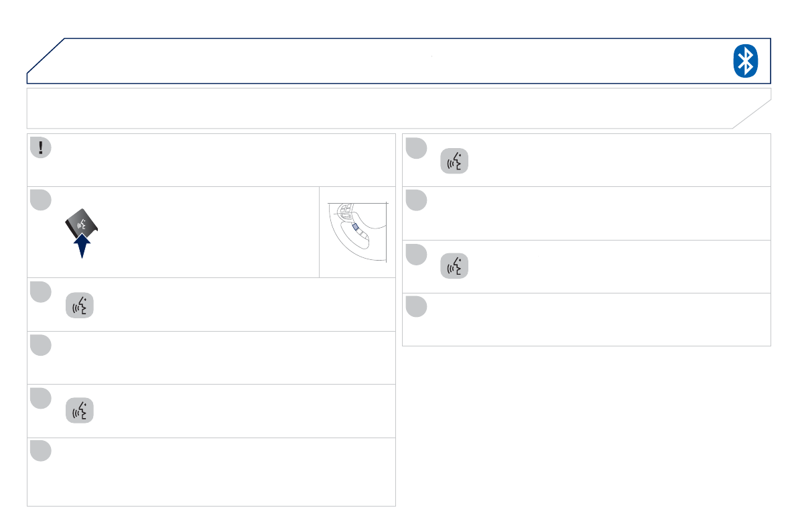This screenshot has height=532, width=798.
Task: Select the bottom-most gray step circle in left column
Action: pyautogui.click(x=41, y=451)
